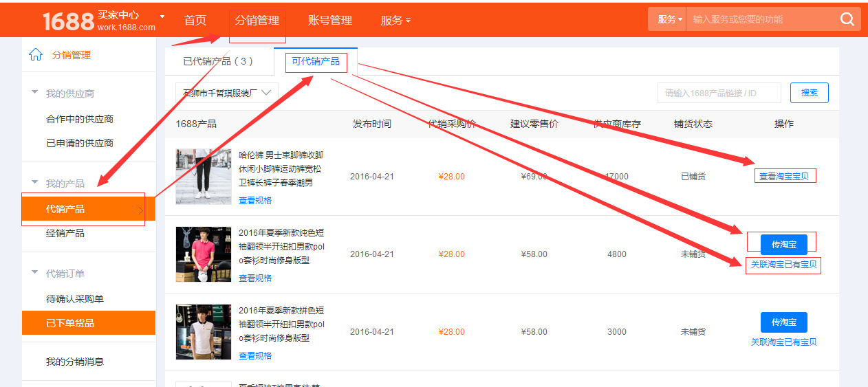Go to 首页 in top navigation
Screen dimensions: 868x387
coord(195,20)
